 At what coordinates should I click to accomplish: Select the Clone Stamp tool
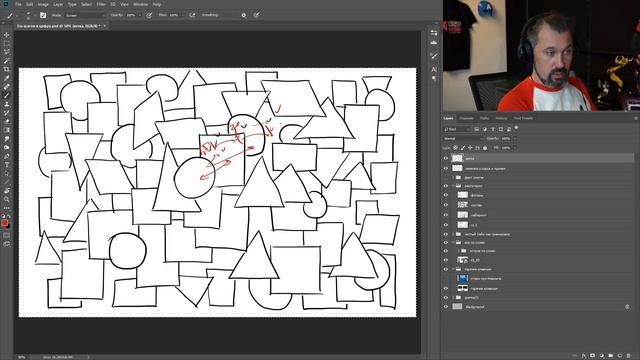pos(7,104)
